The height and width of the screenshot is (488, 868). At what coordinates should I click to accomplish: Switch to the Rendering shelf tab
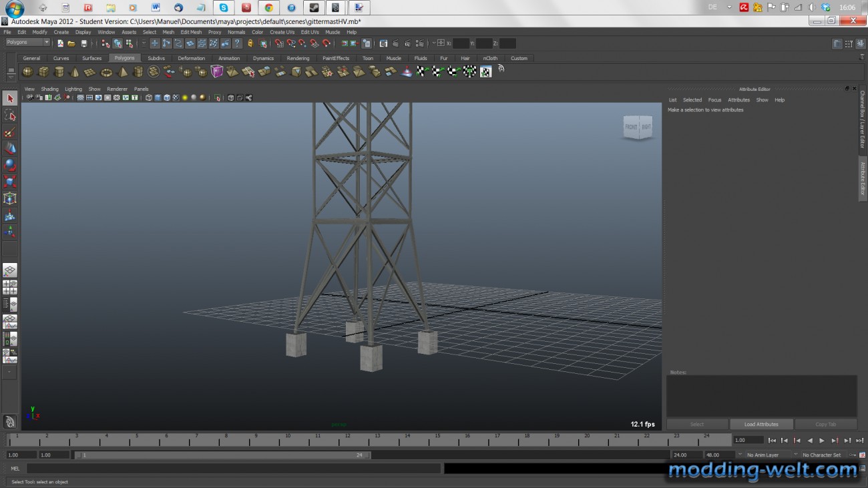298,58
